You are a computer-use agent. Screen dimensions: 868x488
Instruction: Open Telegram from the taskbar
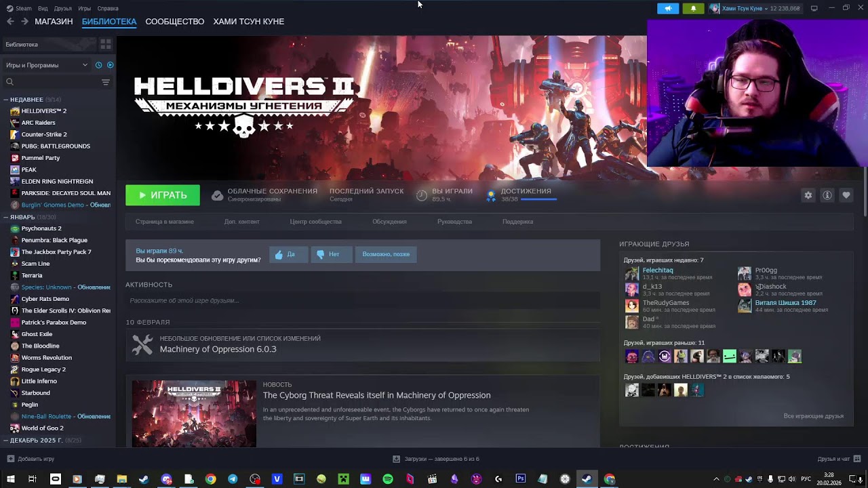coord(233,479)
